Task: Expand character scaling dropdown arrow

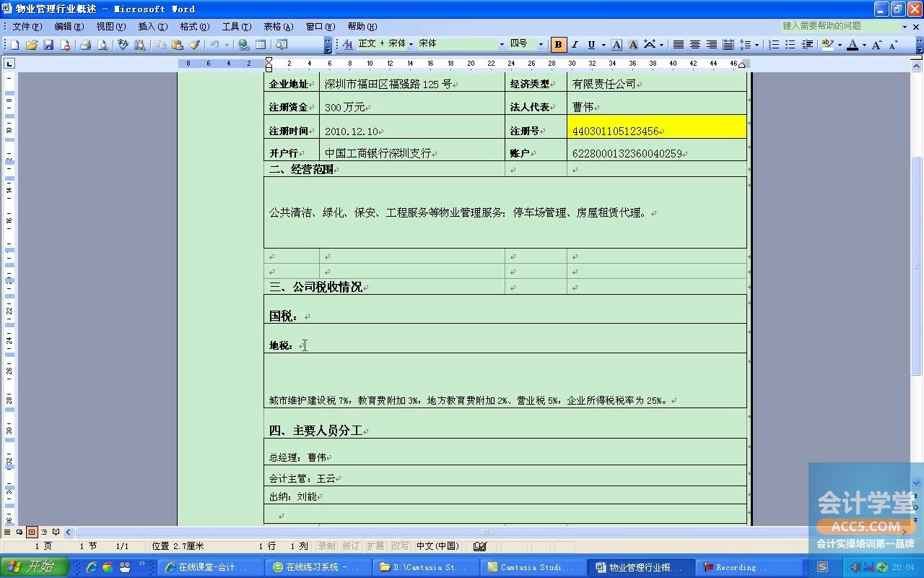Action: tap(661, 45)
